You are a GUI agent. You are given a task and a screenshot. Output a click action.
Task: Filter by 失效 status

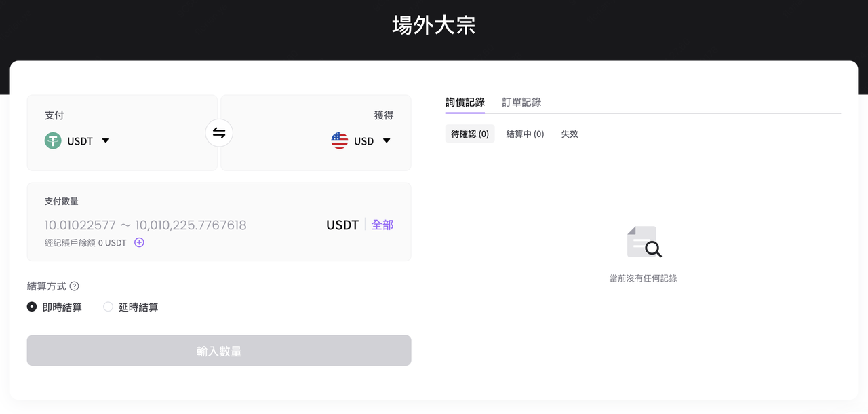[x=570, y=134]
